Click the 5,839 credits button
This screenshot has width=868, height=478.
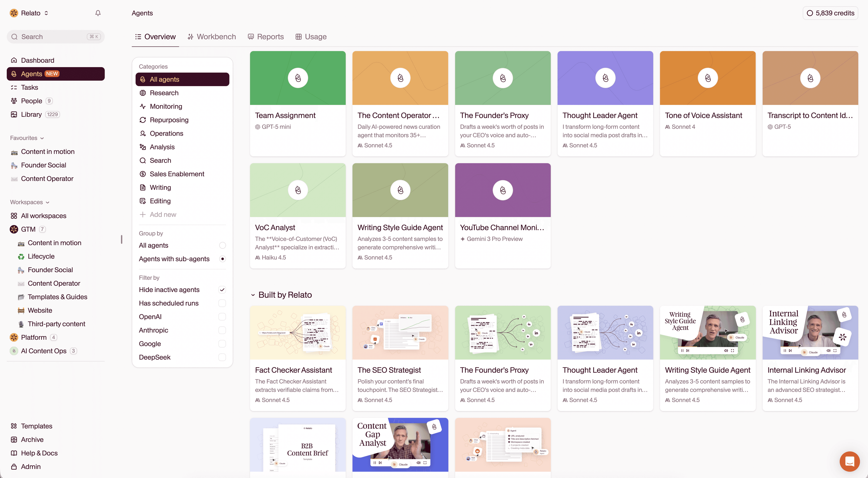[x=830, y=13]
